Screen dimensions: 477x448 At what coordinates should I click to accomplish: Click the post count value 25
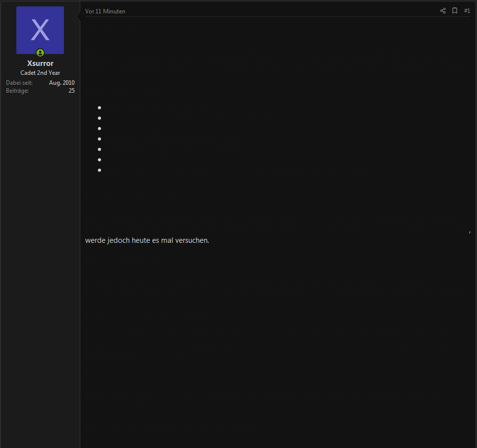tap(71, 91)
